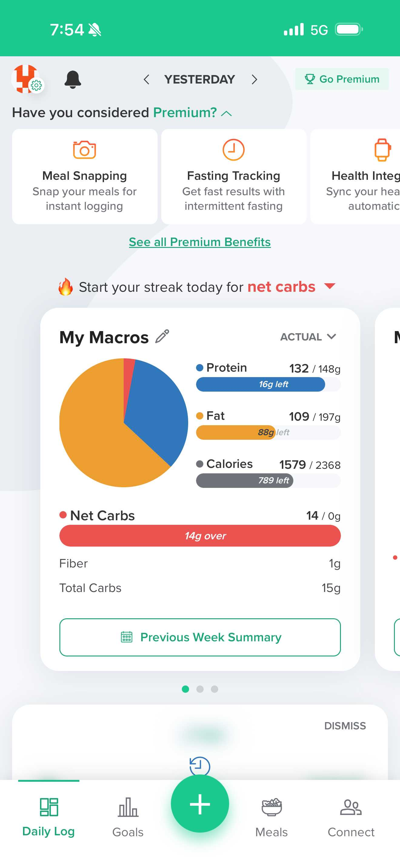Tap the Net Carbs progress bar
This screenshot has width=400, height=868.
(200, 536)
